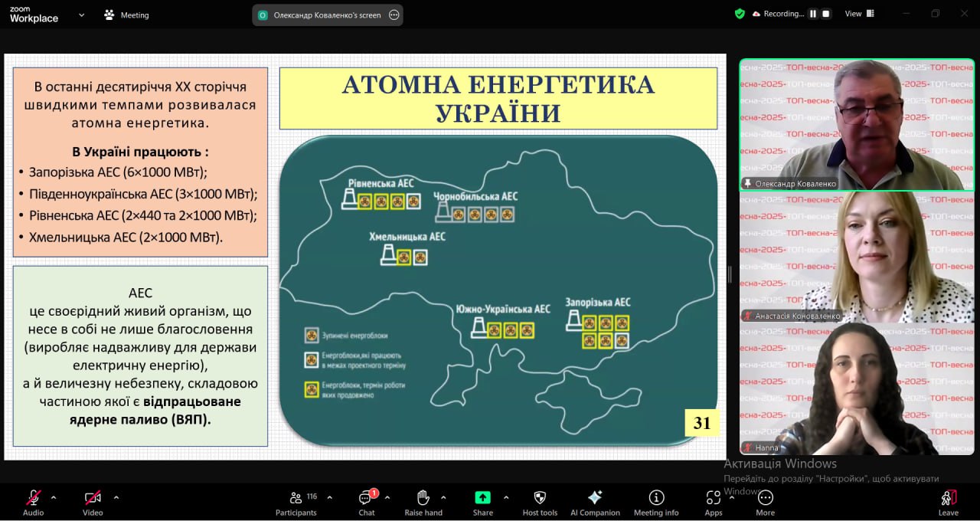Expand the Apps options arrow
980x521 pixels.
click(732, 497)
